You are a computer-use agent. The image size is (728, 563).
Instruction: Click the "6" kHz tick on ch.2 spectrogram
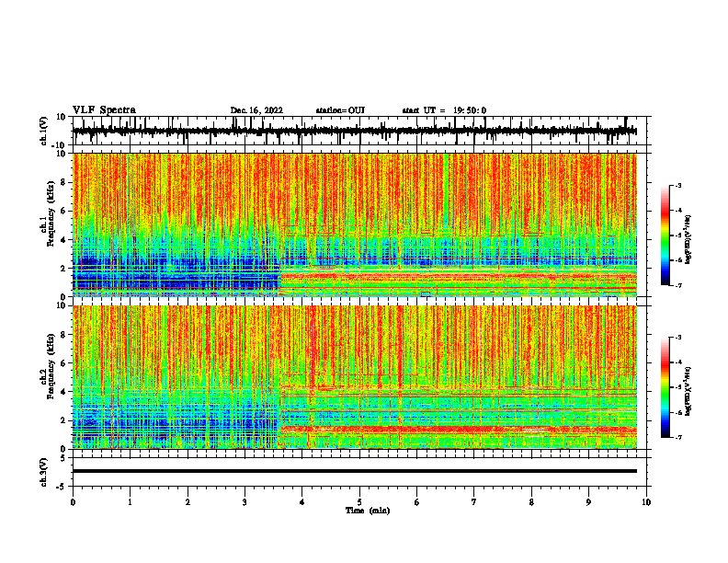pos(63,363)
